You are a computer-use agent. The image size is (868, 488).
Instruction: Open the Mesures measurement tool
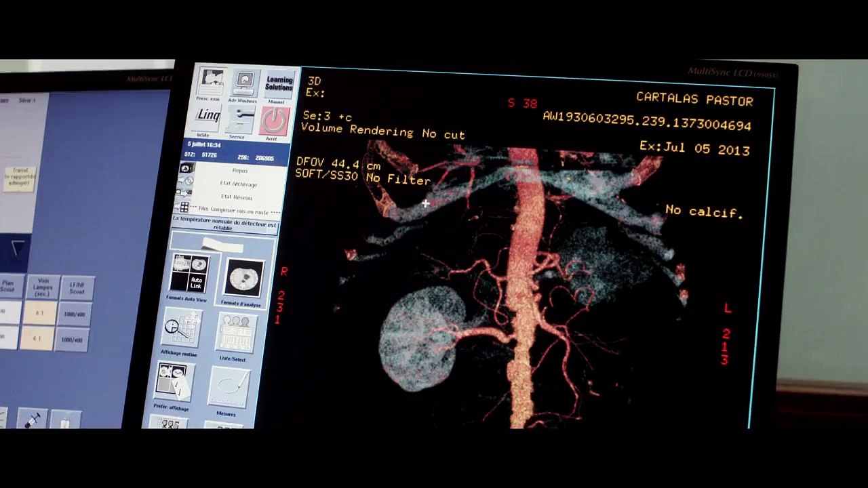[x=228, y=387]
